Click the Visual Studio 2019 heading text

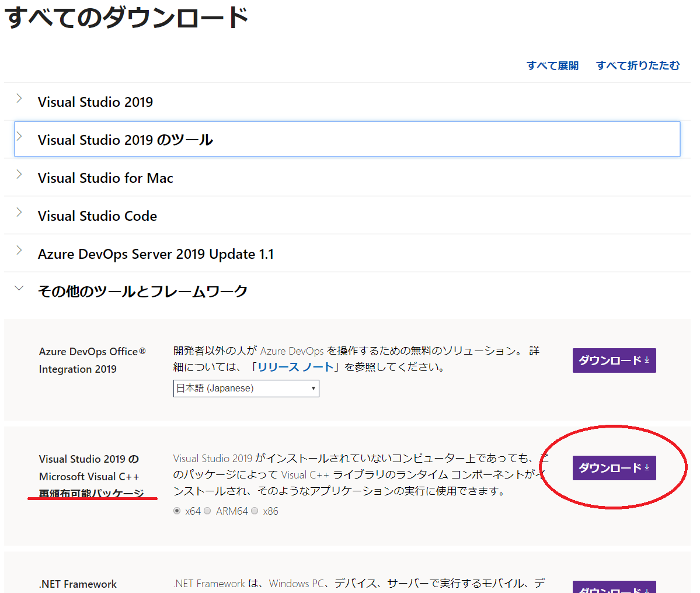click(x=95, y=102)
